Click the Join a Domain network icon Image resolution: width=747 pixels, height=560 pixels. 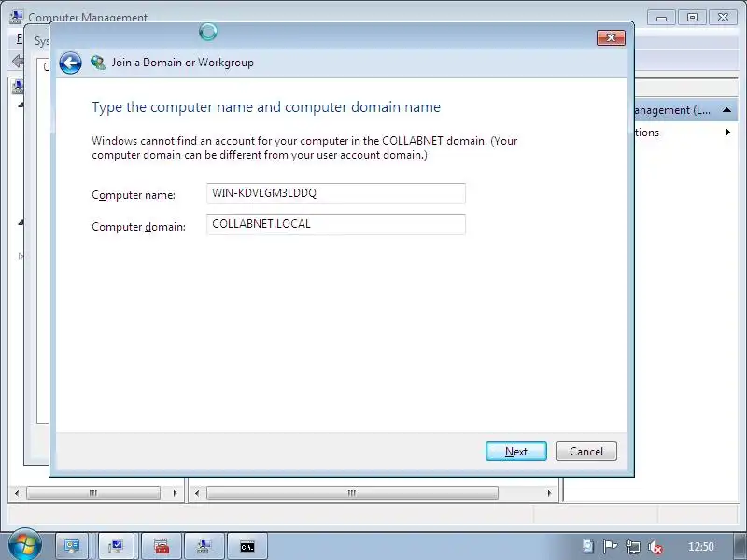click(x=98, y=63)
